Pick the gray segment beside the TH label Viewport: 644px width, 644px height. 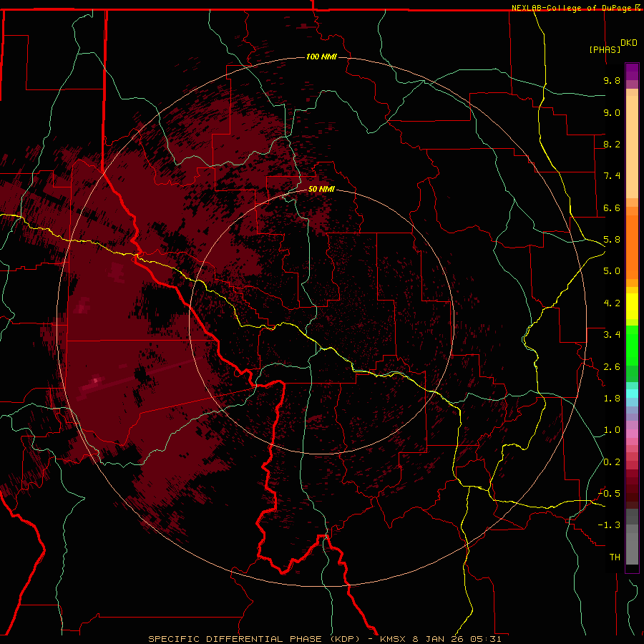coord(632,549)
